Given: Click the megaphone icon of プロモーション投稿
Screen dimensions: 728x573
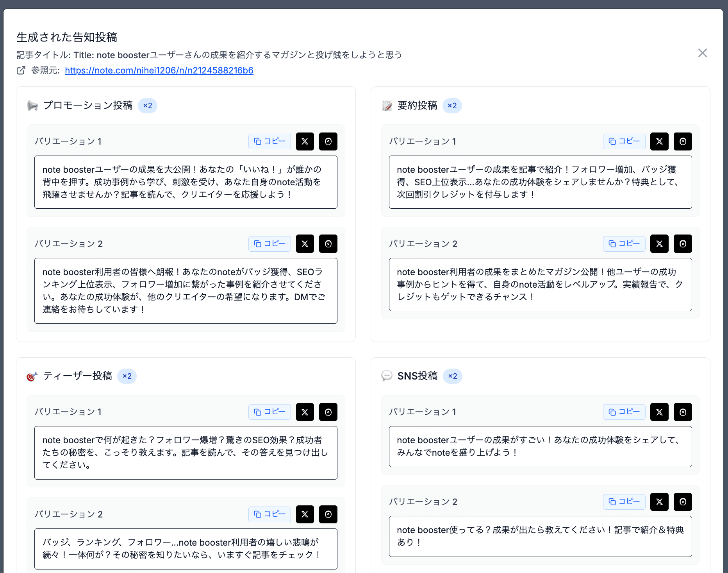Looking at the screenshot, I should pos(32,106).
